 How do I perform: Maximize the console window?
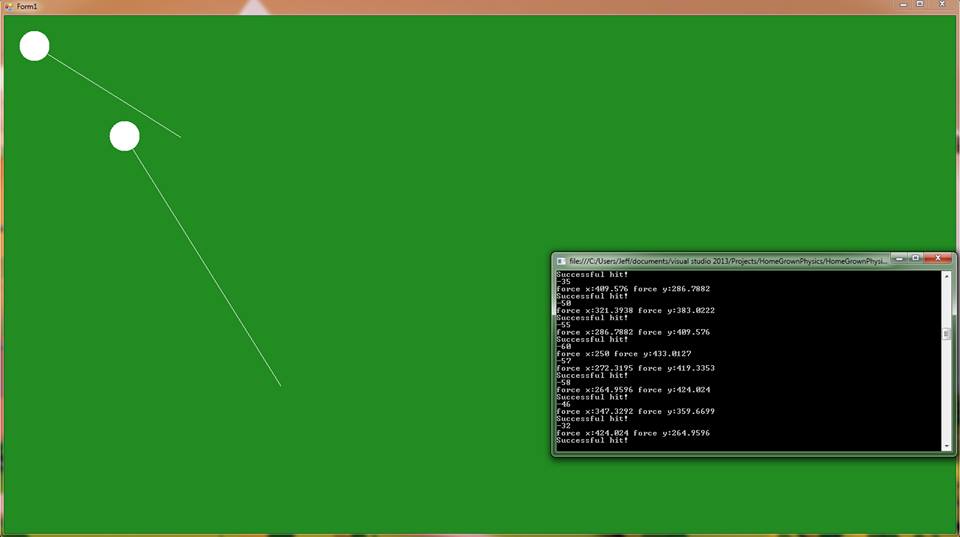pyautogui.click(x=915, y=258)
